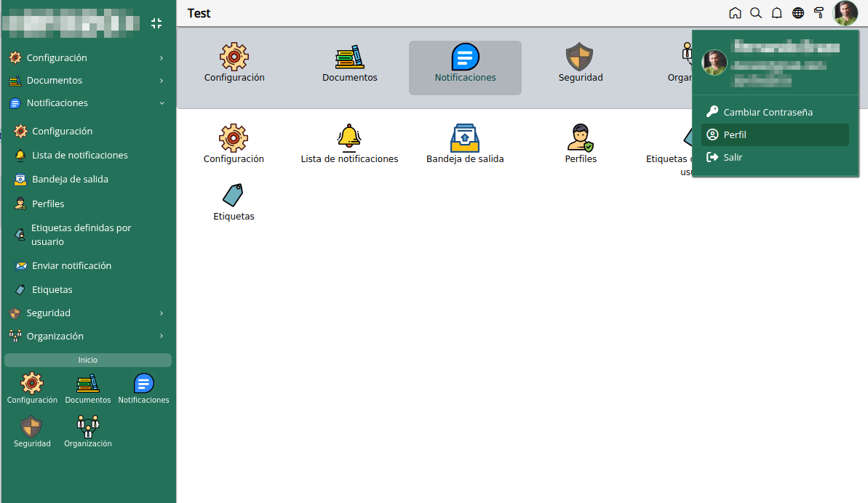Open the theme paint roller icon
Screen dimensions: 868x503
point(819,12)
